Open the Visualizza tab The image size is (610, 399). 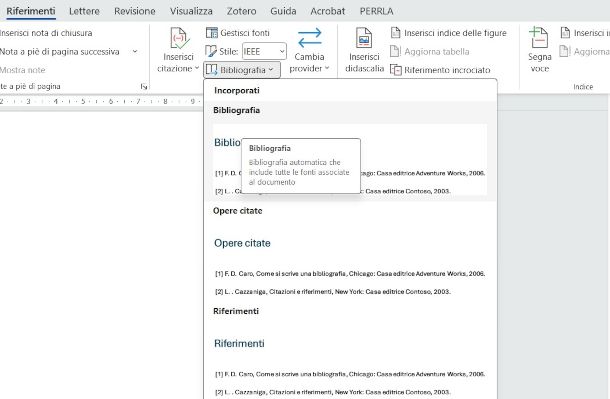click(x=191, y=11)
